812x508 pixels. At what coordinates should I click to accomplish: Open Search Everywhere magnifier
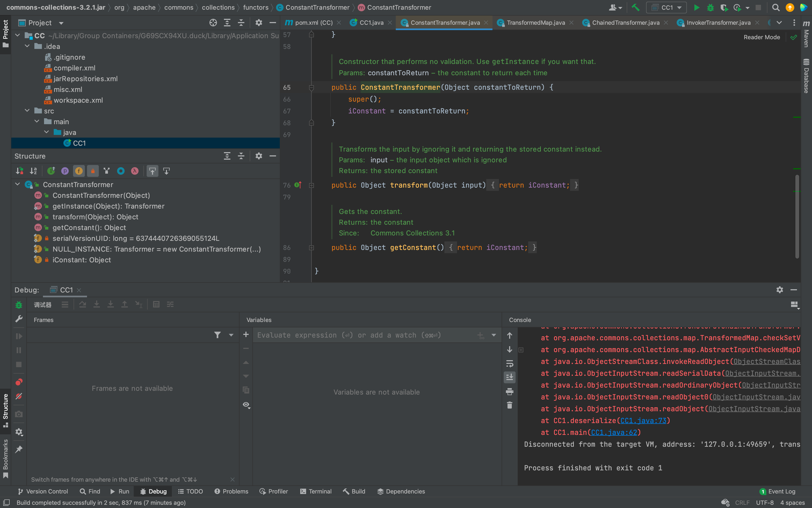coord(775,8)
